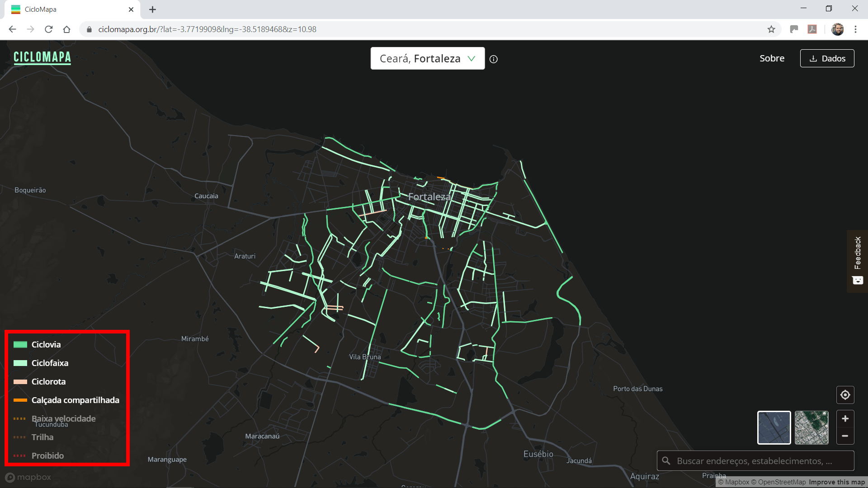Screen dimensions: 868x488
Task: Open the Ceará, Fortaleza city dropdown
Action: coord(427,59)
